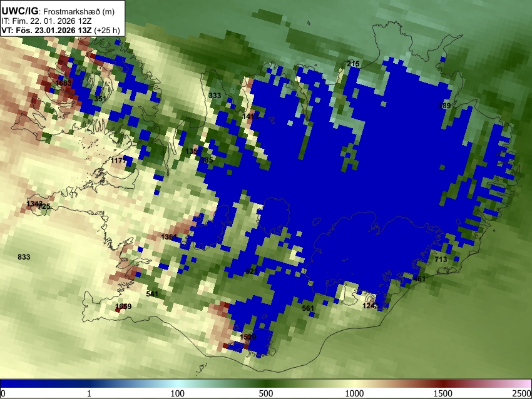Screen dimensions: 532x399
Task: Click the map value 385
Action: (207, 160)
